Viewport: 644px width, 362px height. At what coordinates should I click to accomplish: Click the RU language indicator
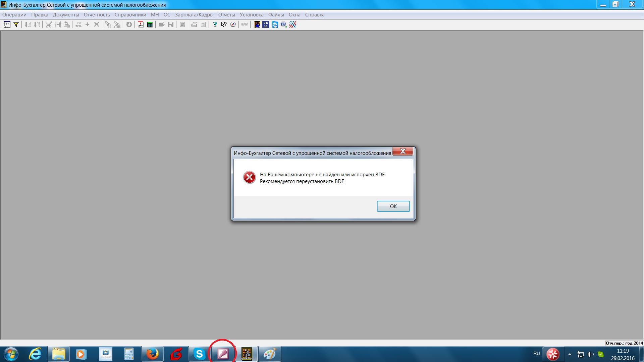pyautogui.click(x=537, y=354)
